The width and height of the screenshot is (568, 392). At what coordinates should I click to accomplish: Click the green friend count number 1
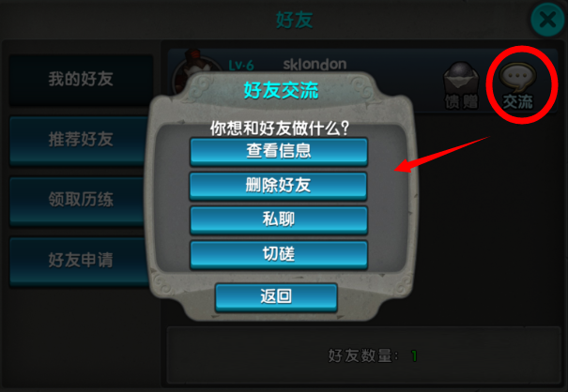click(x=414, y=356)
